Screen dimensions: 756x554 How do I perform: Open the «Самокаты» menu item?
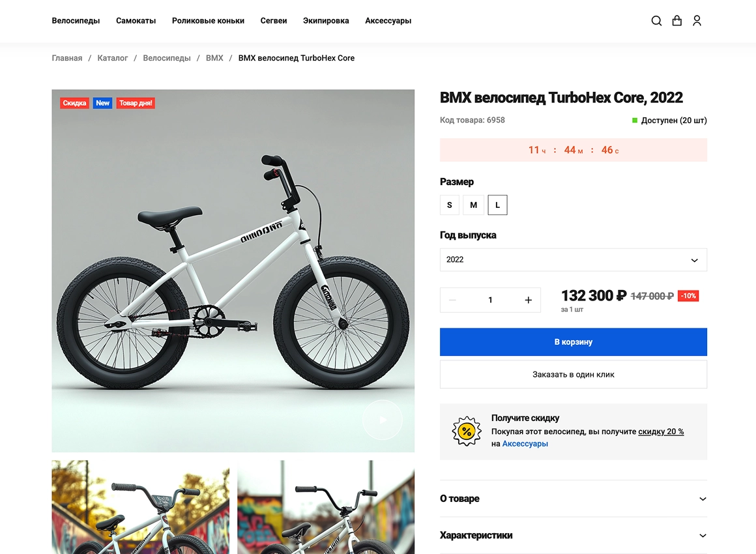[136, 21]
